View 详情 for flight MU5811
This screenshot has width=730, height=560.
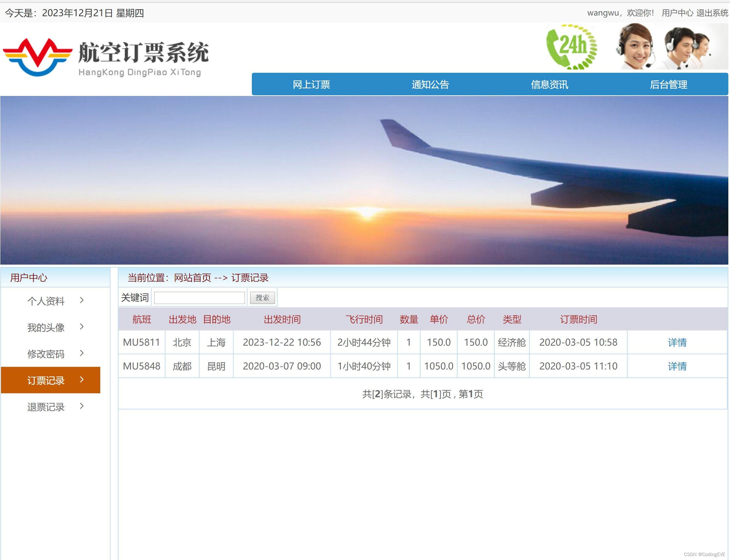677,342
